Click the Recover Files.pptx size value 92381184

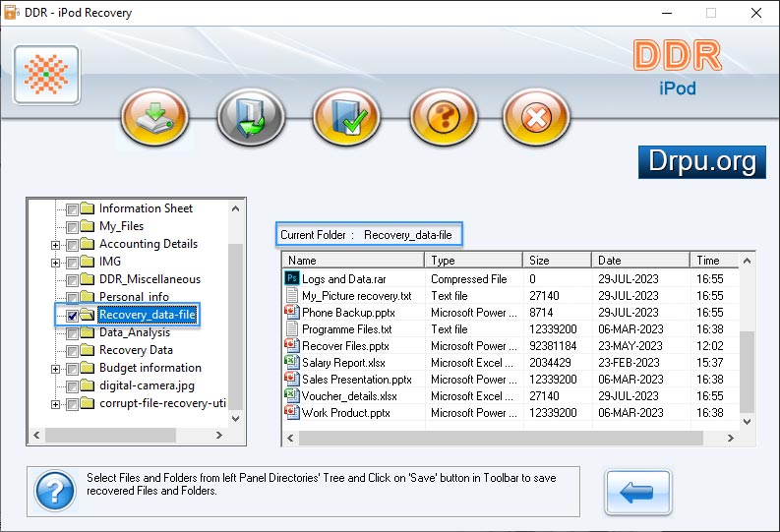click(553, 345)
